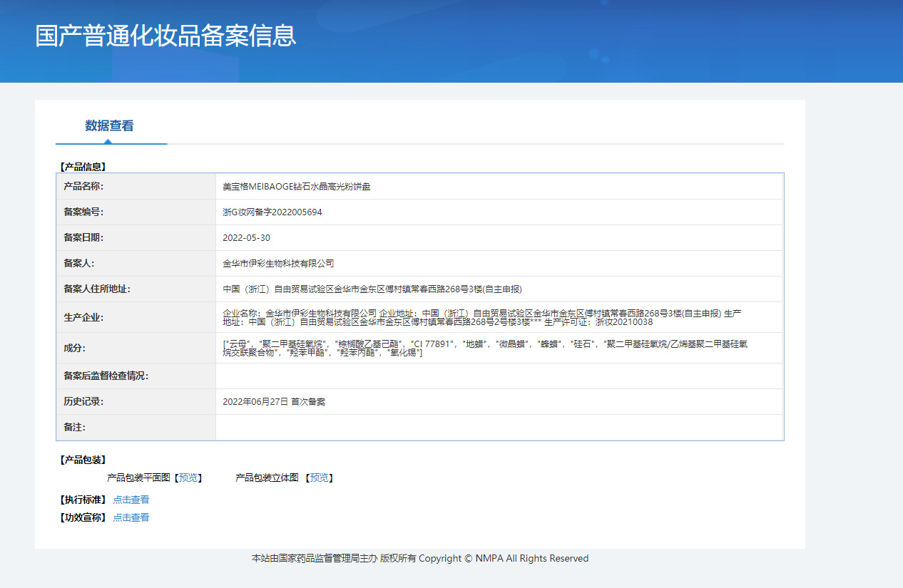Select the address value in 备案人住所地址 row
903x588 pixels.
[x=372, y=289]
